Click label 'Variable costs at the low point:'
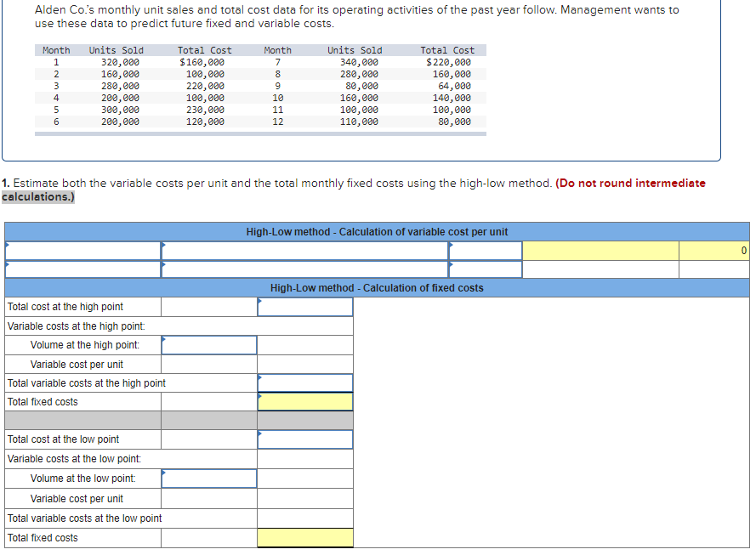Screen dimensions: 756x555 click(x=74, y=459)
